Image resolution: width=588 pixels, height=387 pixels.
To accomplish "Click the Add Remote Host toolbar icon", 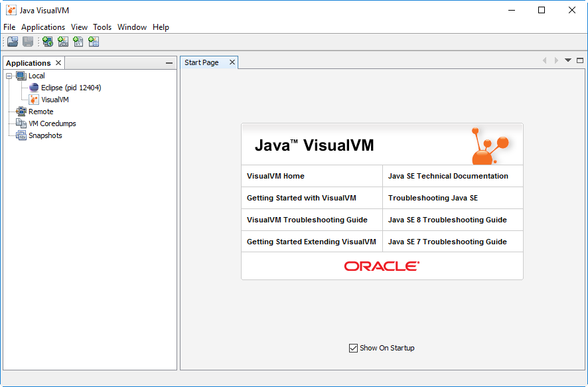I will click(48, 42).
